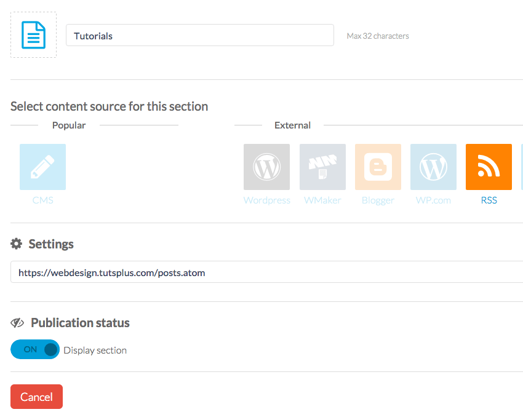Click the partially visible source icon after RSS
523x420 pixels.
pyautogui.click(x=522, y=167)
